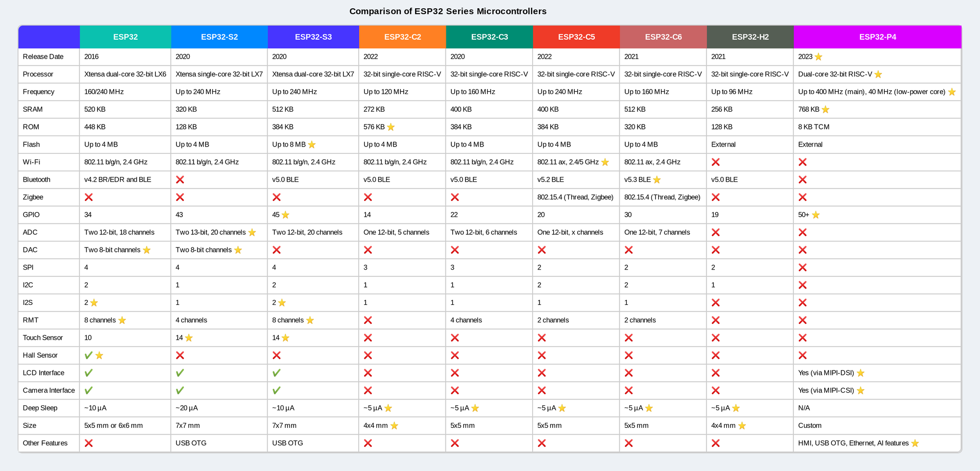Click the chart title 'Comparison of ESP32 Series Microcontrollers'
Viewport: 980px width, 471px height.
click(x=448, y=11)
